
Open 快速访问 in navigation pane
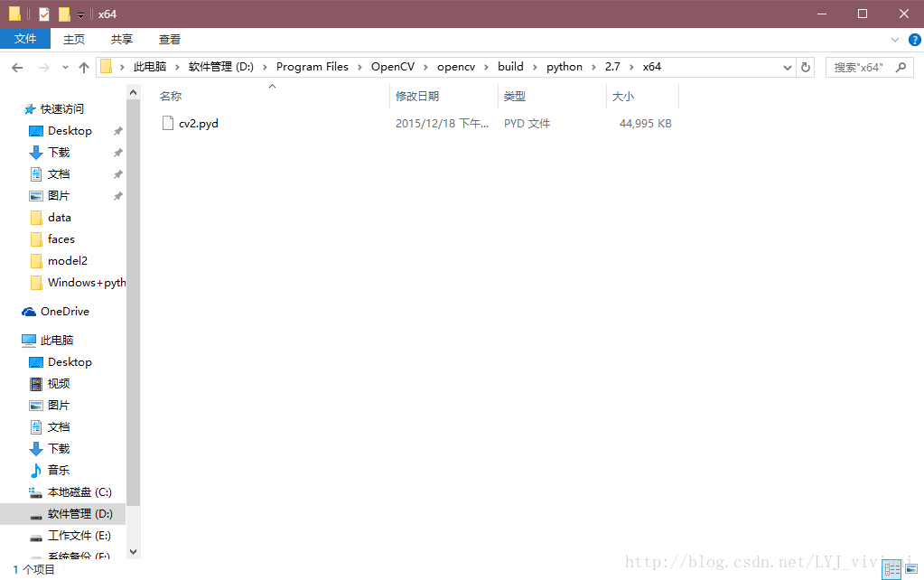pos(62,109)
